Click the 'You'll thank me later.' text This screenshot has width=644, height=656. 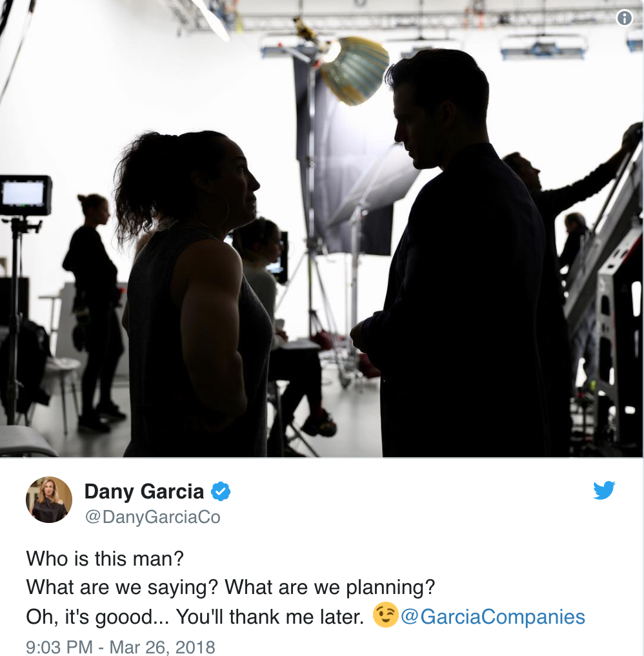(270, 617)
